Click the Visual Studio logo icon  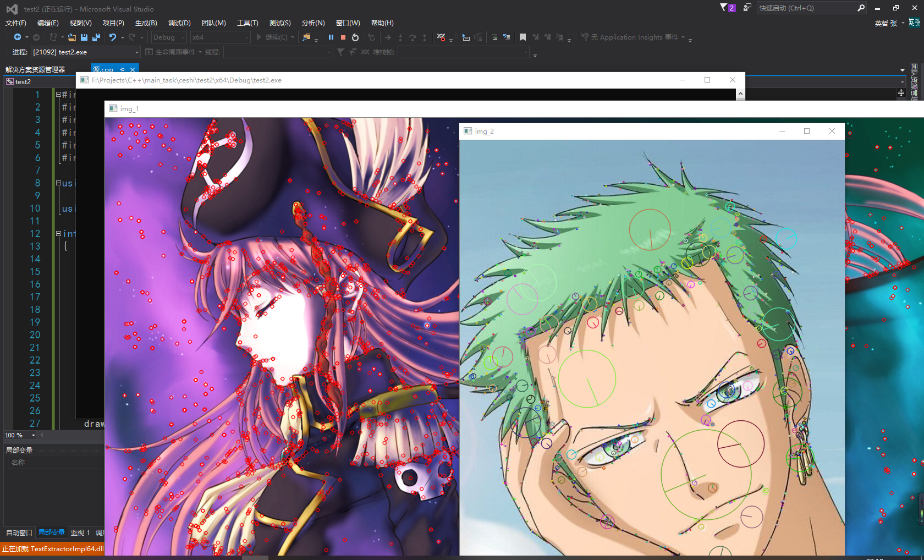pos(12,9)
